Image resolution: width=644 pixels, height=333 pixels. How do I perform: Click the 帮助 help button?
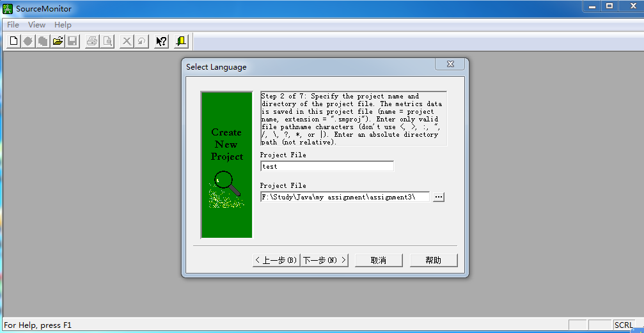tap(434, 260)
